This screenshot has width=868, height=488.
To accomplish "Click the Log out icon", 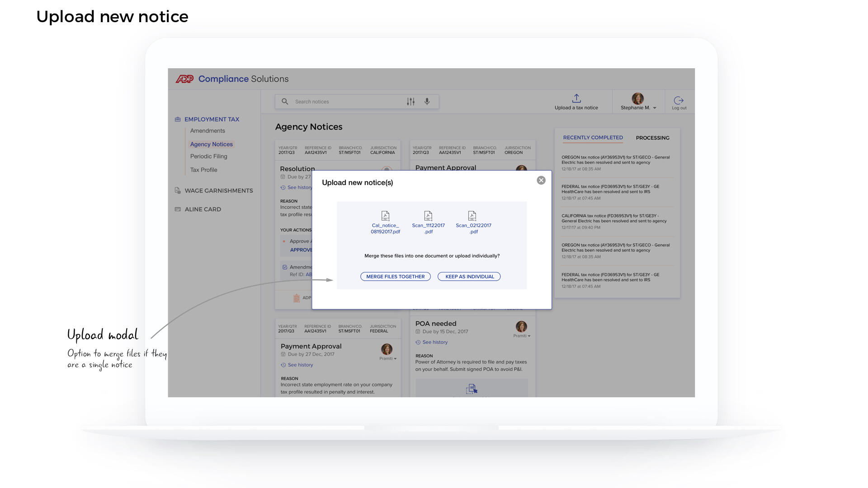I will (679, 100).
